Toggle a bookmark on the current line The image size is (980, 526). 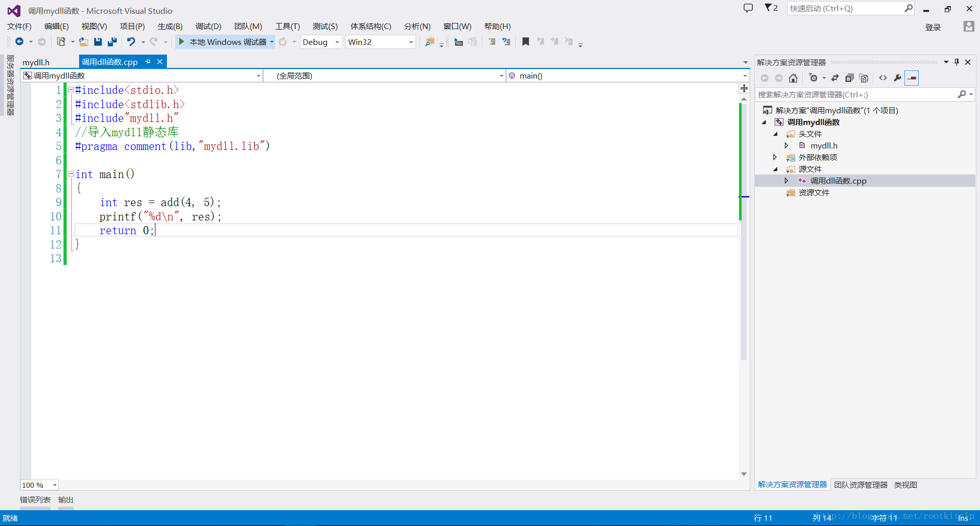526,42
